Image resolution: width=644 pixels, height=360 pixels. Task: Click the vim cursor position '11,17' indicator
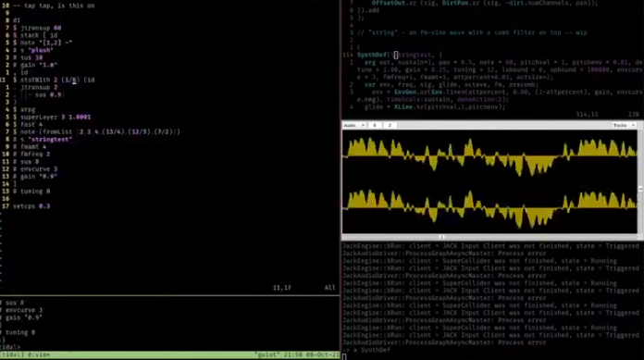[281, 288]
